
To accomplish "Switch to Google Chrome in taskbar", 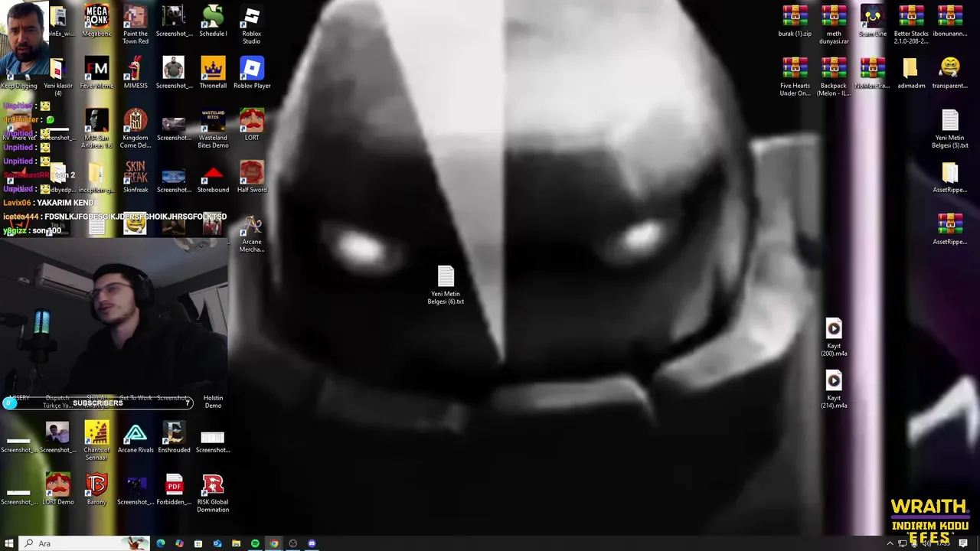I will 274,543.
